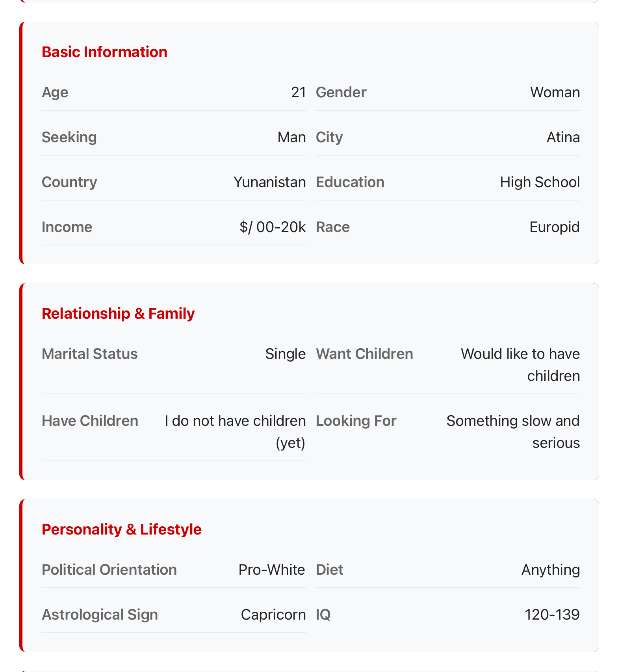
Task: Click the Want Children label
Action: click(x=364, y=354)
